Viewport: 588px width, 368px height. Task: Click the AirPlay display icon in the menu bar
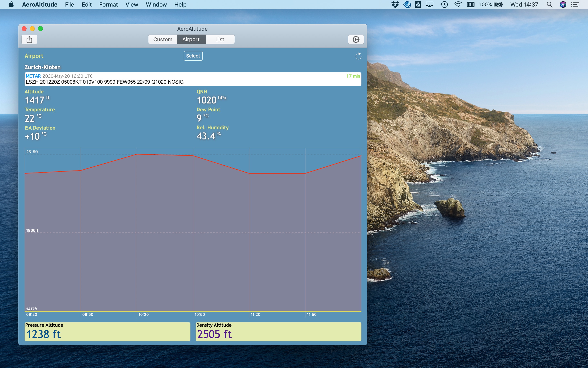430,4
